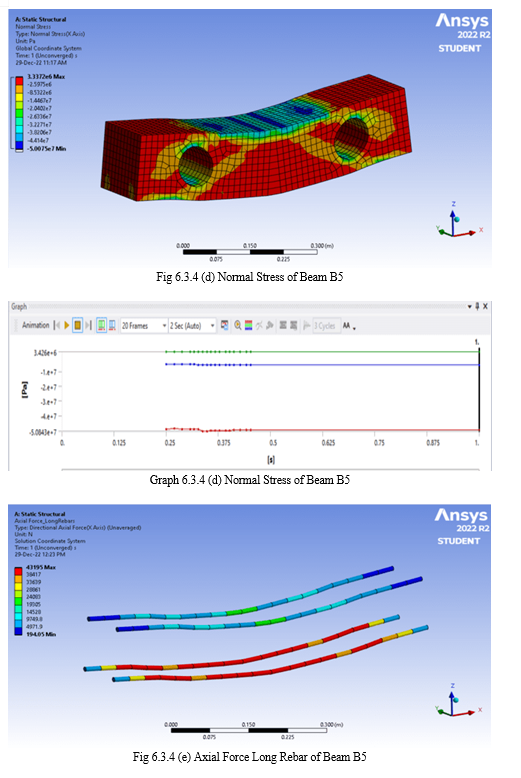The image size is (521, 778).
Task: Pin the Graph panel
Action: pos(477,307)
